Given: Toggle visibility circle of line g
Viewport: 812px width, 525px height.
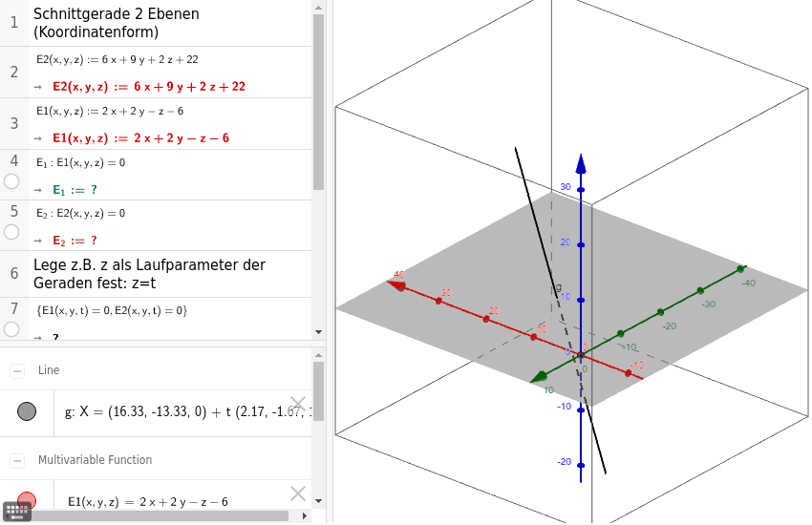Looking at the screenshot, I should click(x=27, y=411).
